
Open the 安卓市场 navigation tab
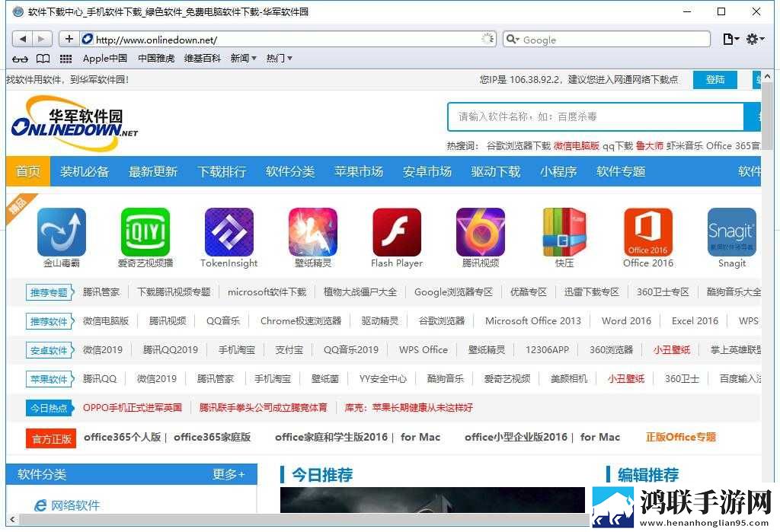pos(427,171)
